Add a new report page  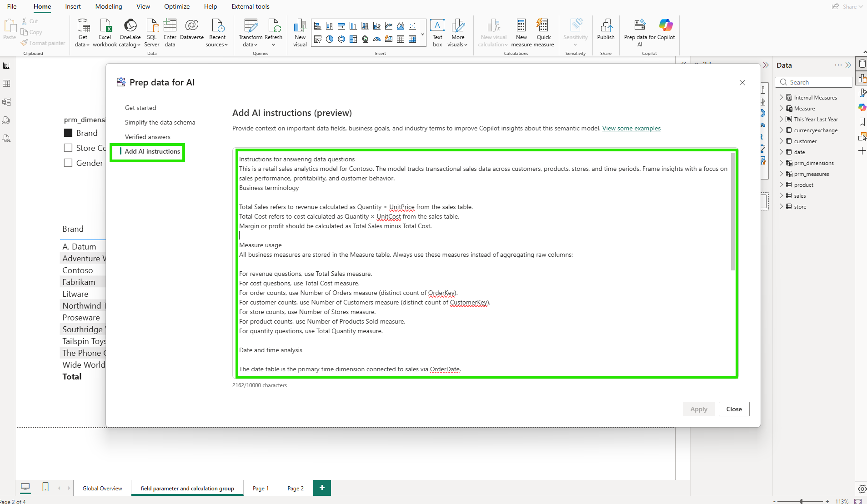(x=322, y=488)
